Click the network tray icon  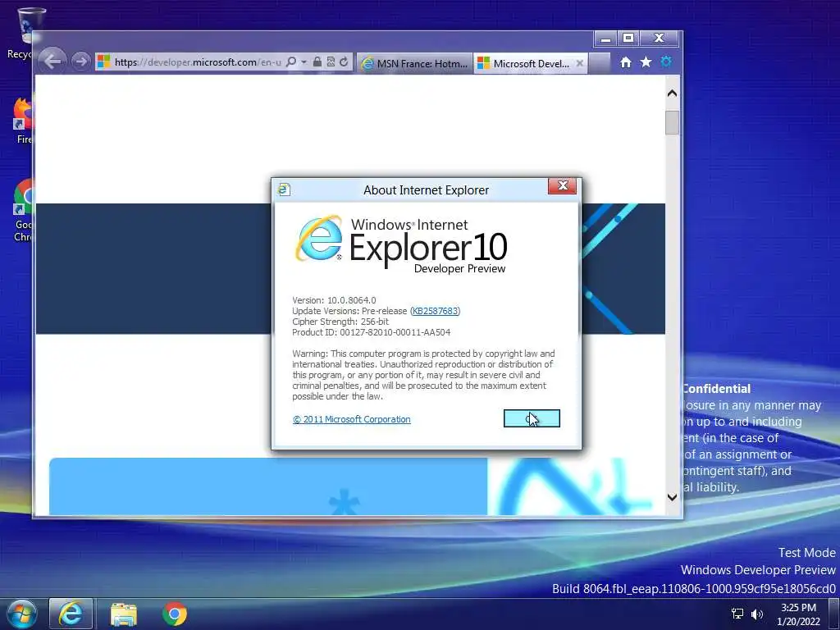point(737,614)
